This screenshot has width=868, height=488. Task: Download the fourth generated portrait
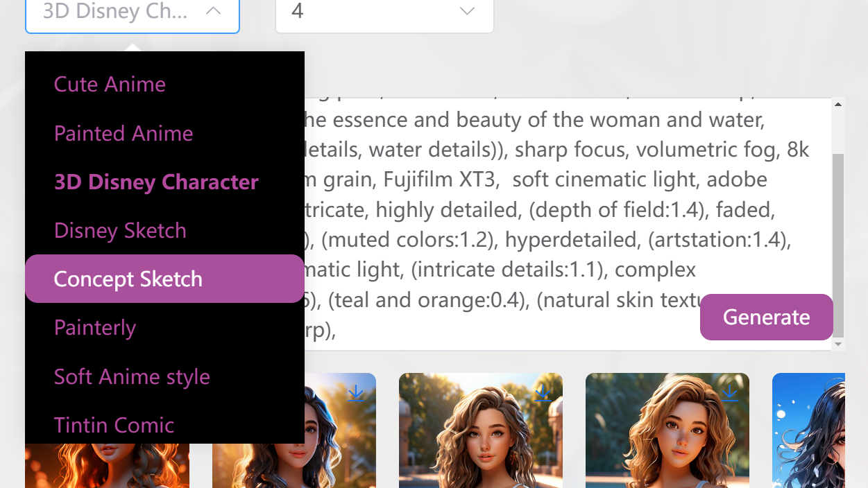729,394
